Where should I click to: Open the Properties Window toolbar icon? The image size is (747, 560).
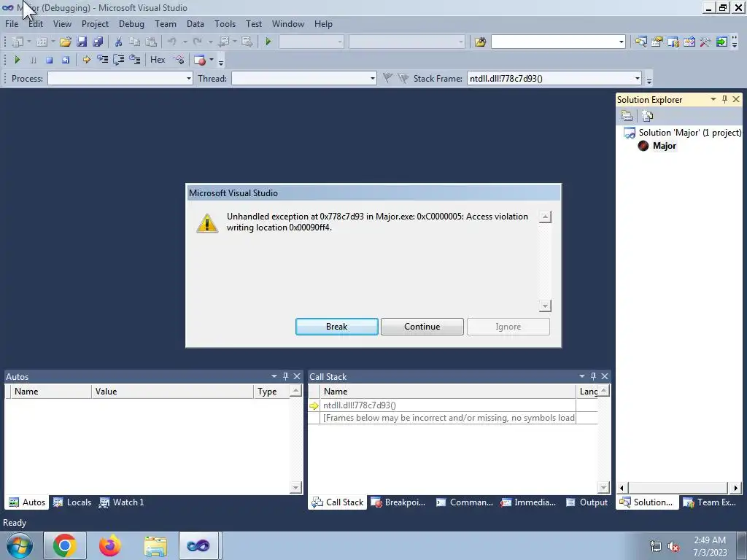pos(657,42)
